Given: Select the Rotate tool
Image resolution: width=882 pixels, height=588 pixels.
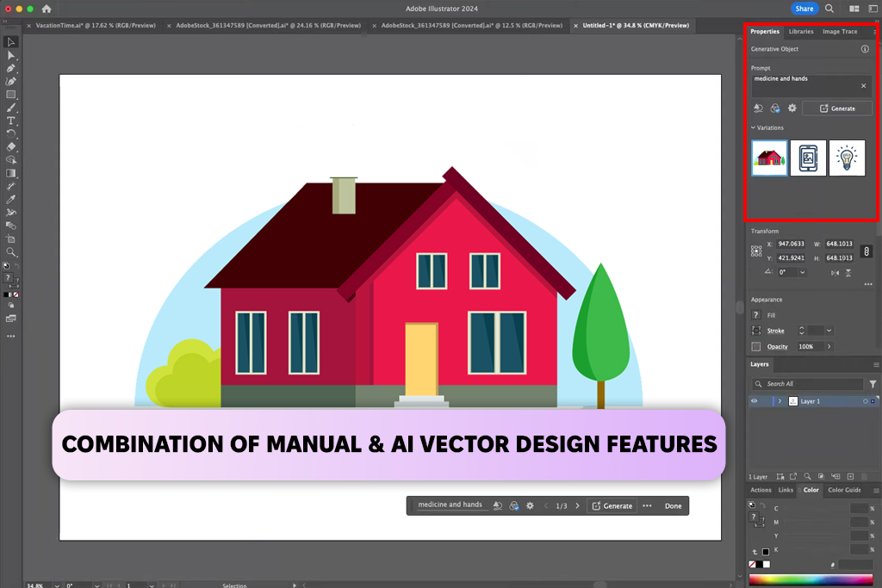Looking at the screenshot, I should (x=10, y=133).
